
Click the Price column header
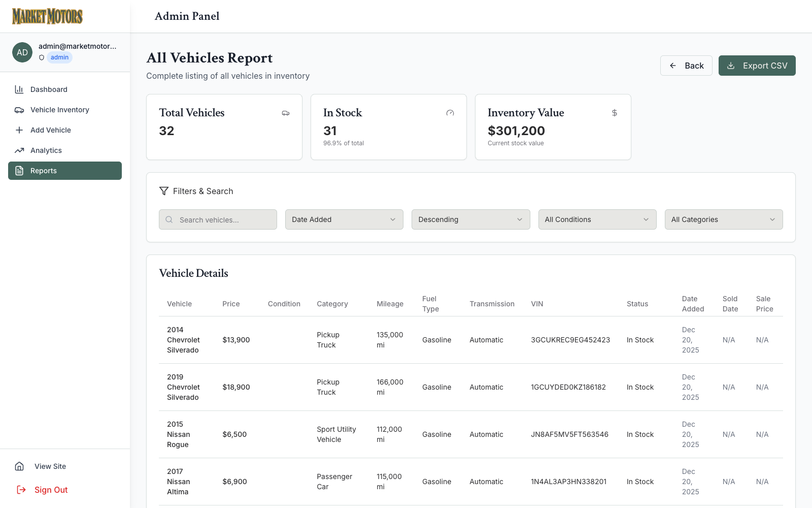click(x=231, y=304)
